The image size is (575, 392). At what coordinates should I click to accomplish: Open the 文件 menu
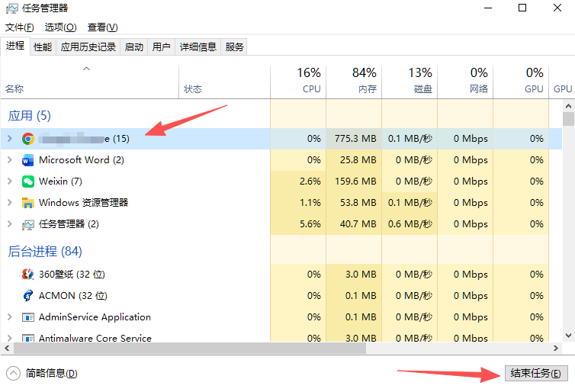point(19,27)
